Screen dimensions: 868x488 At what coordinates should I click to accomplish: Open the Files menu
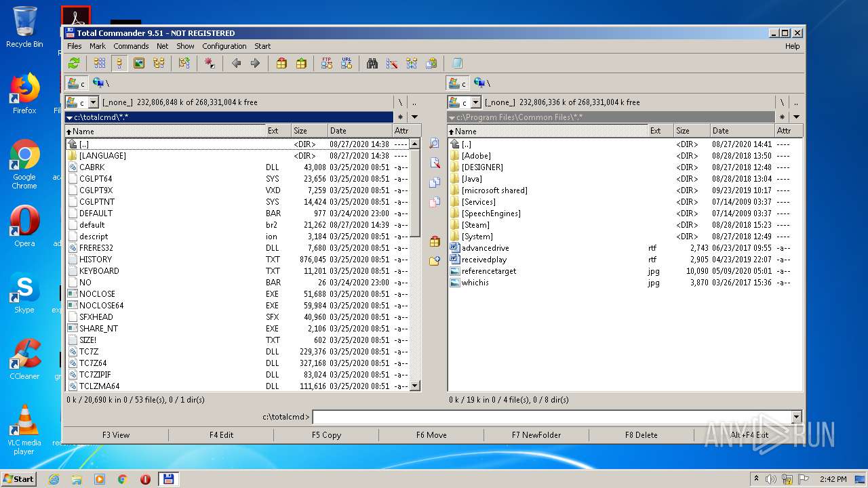point(75,46)
